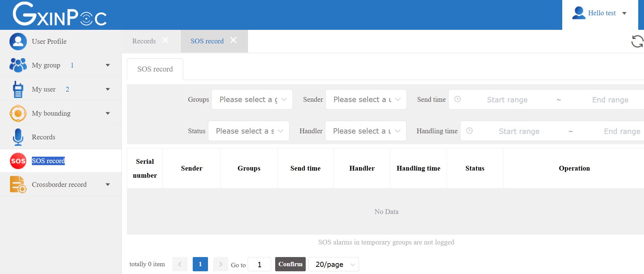Click the Sender column header
Viewport: 644px width, 274px height.
(x=192, y=168)
